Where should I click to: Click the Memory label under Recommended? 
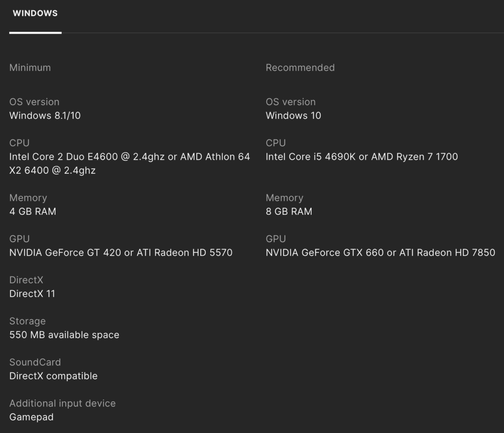pos(284,198)
